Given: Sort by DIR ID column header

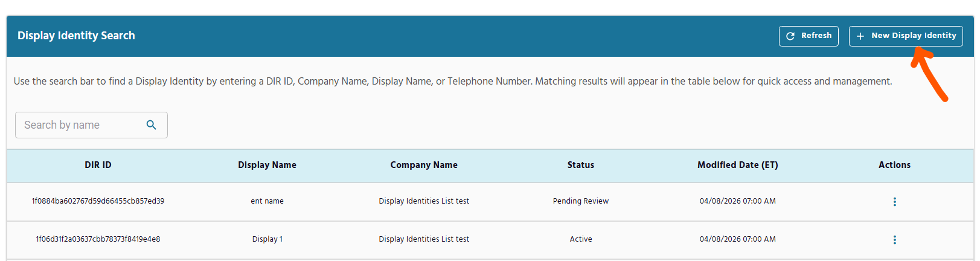Looking at the screenshot, I should [x=98, y=165].
